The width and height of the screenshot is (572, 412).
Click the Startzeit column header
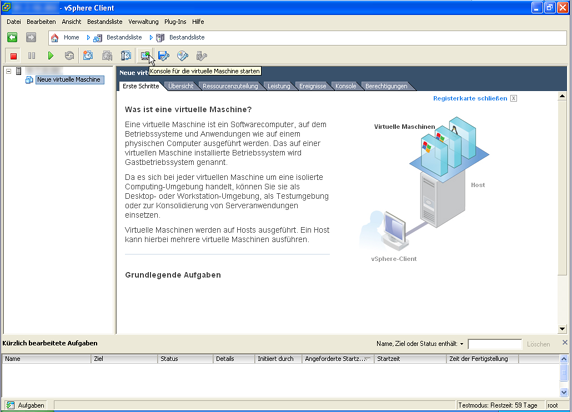pos(410,359)
